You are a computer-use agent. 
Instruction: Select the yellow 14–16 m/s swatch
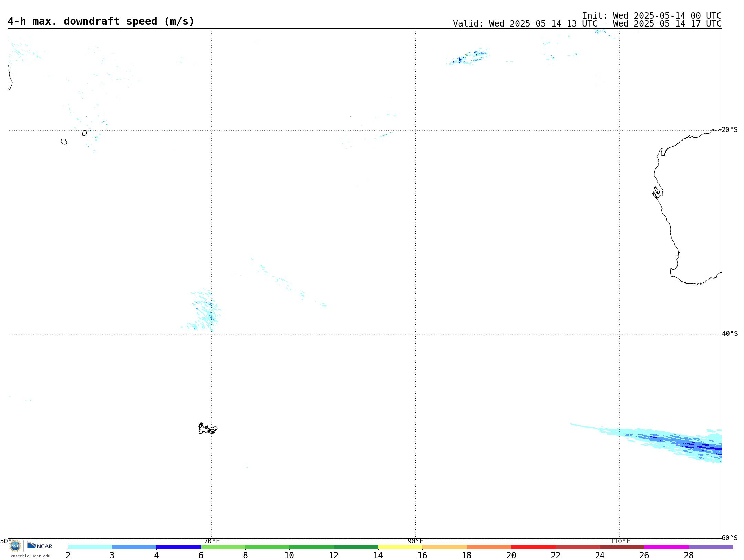click(400, 547)
